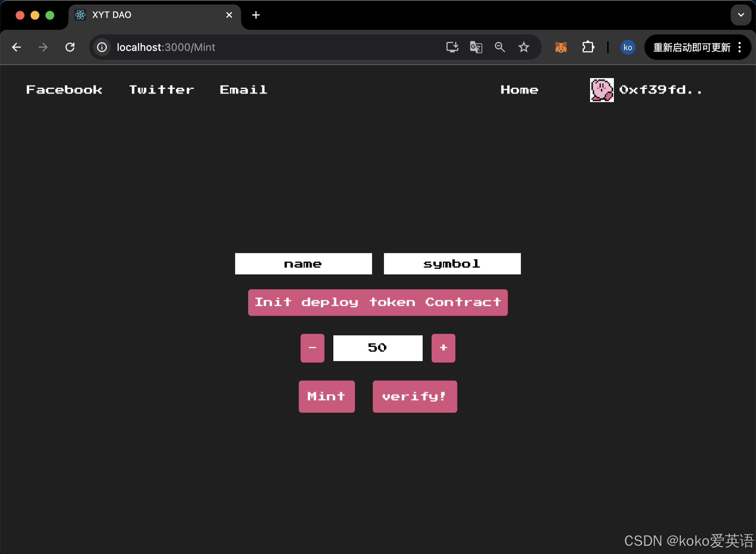Click the install app icon in address bar
Image resolution: width=756 pixels, height=554 pixels.
click(x=452, y=47)
